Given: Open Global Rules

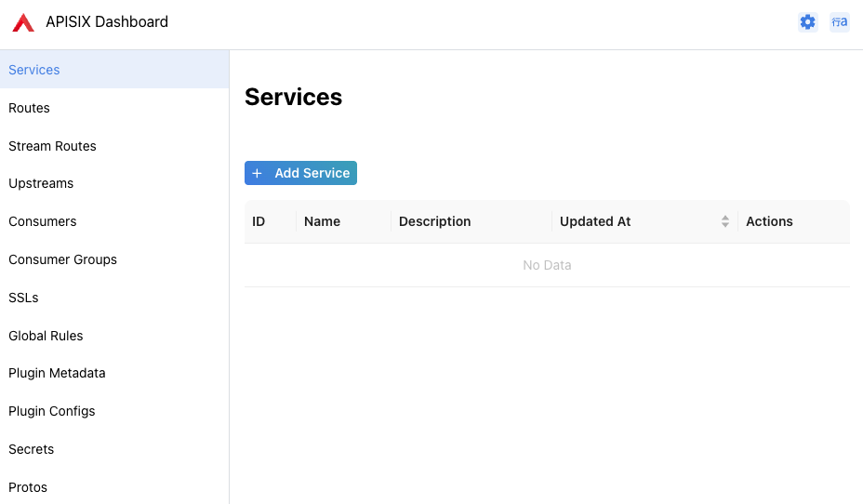Looking at the screenshot, I should (114, 336).
